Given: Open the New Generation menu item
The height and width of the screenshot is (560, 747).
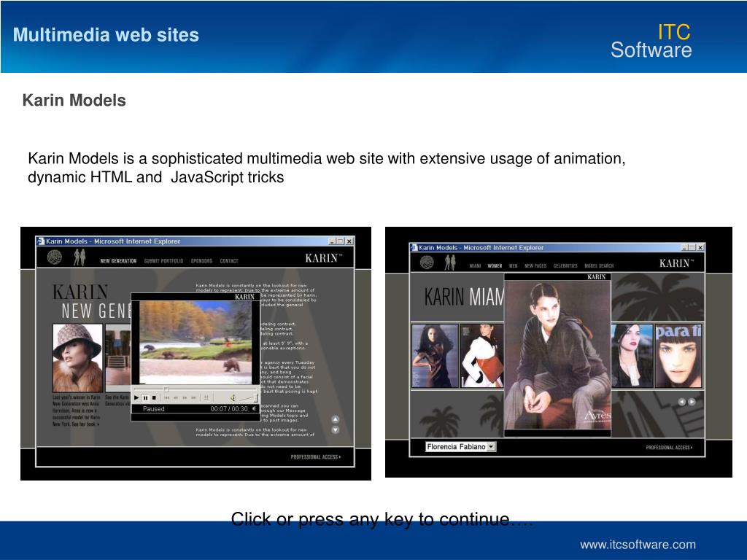Looking at the screenshot, I should coord(118,261).
